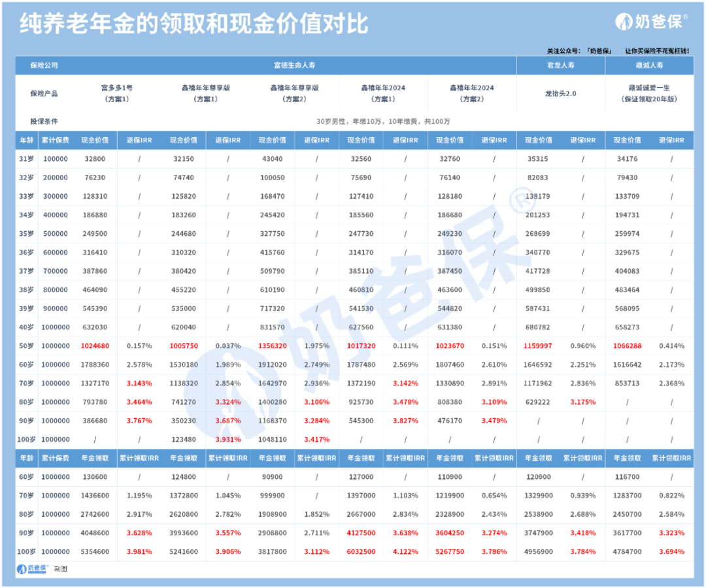The height and width of the screenshot is (588, 706).
Task: Select the 君龙人寿 company header
Action: [560, 65]
